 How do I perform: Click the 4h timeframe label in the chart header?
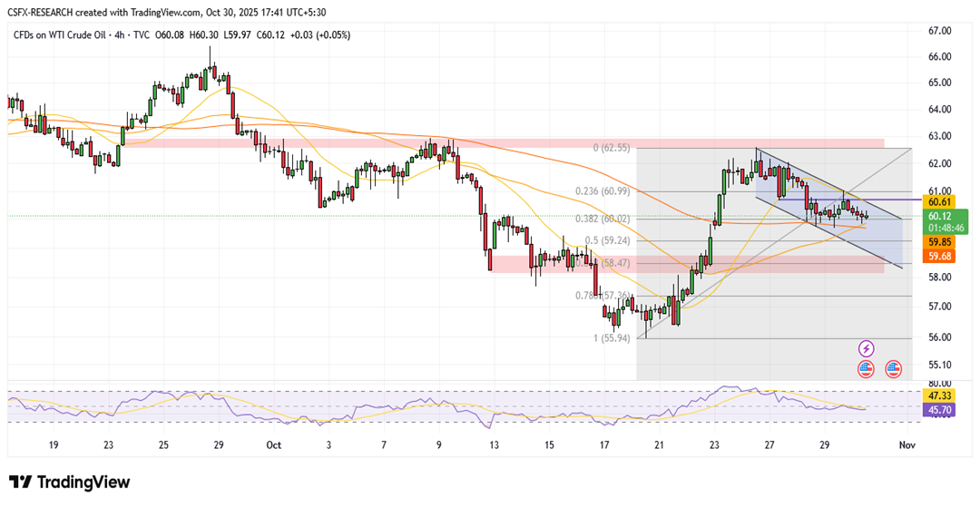click(121, 35)
